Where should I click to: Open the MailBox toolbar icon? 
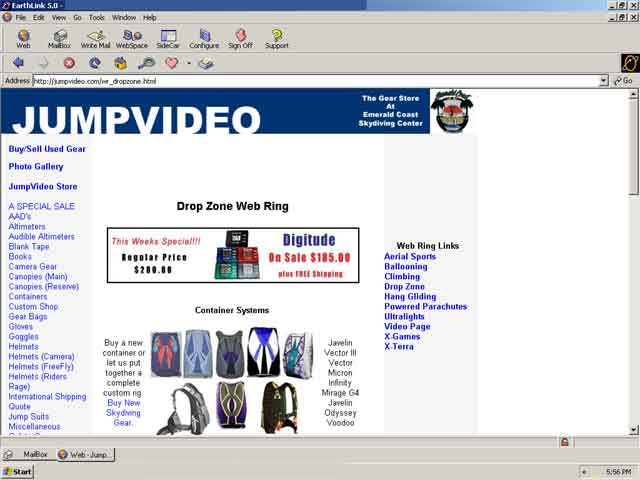[x=59, y=39]
